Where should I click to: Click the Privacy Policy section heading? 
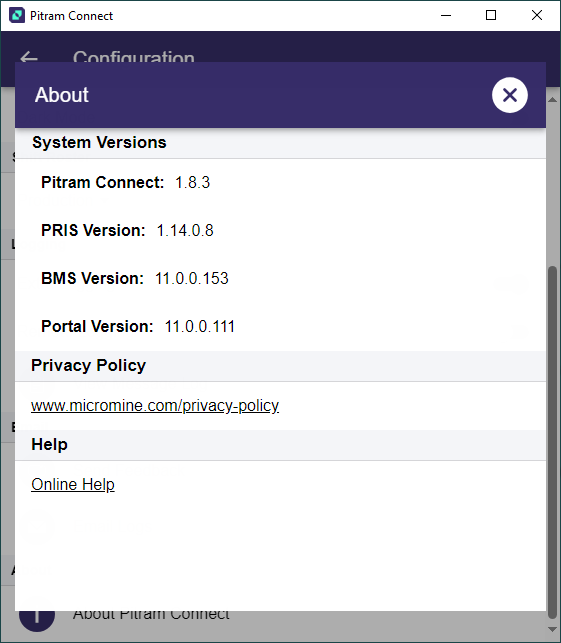point(89,365)
